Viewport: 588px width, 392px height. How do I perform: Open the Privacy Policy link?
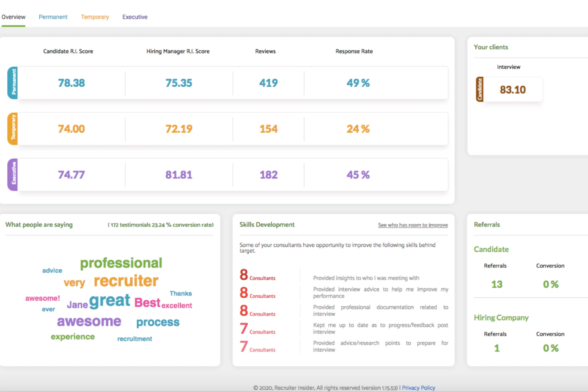[x=418, y=388]
